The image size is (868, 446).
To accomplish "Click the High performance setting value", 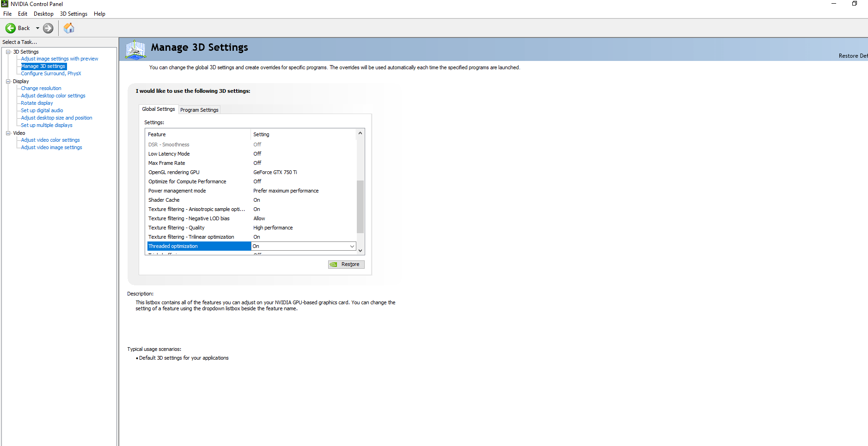I will (x=273, y=228).
